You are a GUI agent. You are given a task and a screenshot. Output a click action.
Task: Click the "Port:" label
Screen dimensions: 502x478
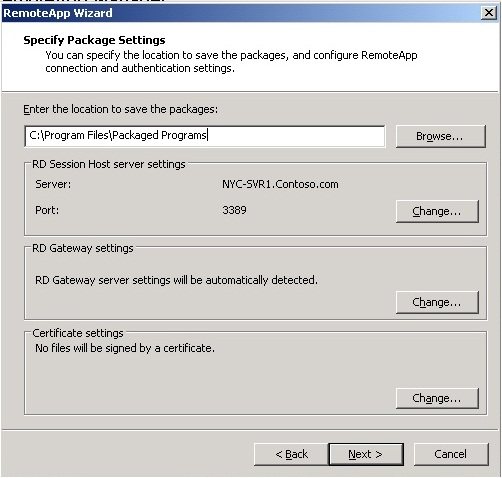click(x=47, y=210)
